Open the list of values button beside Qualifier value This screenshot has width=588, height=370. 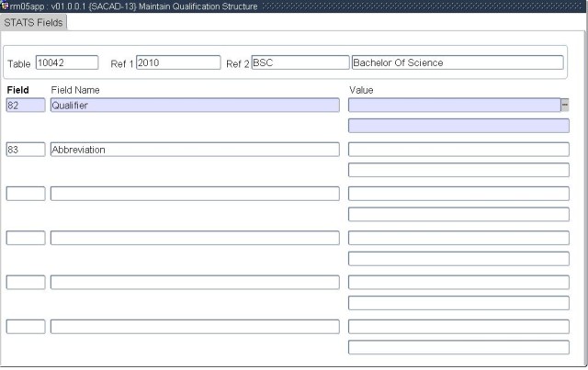click(565, 105)
